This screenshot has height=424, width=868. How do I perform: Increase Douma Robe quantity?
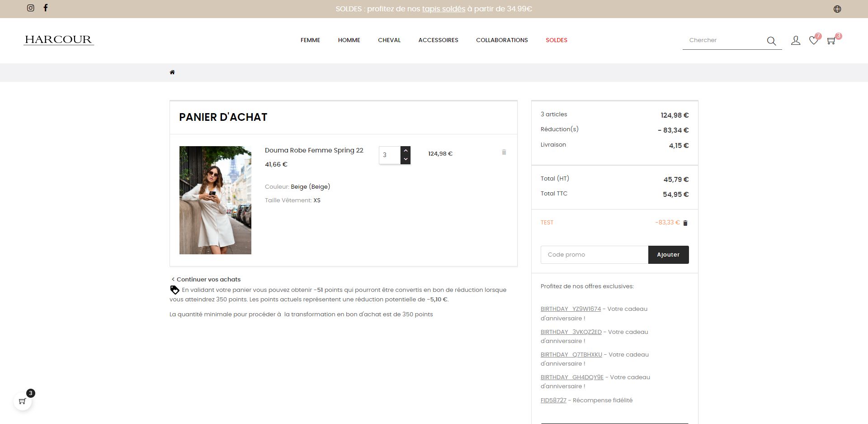(406, 150)
